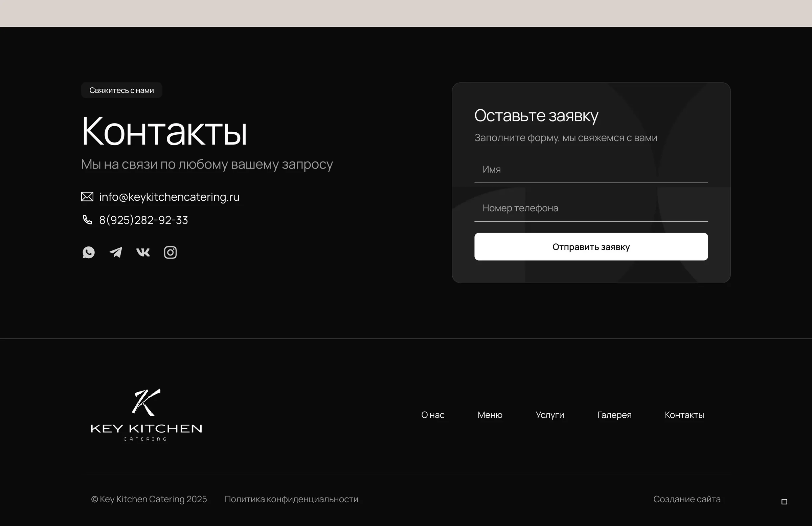Click the © Key Kitchen Catering 2025 text
Image resolution: width=812 pixels, height=526 pixels.
149,499
